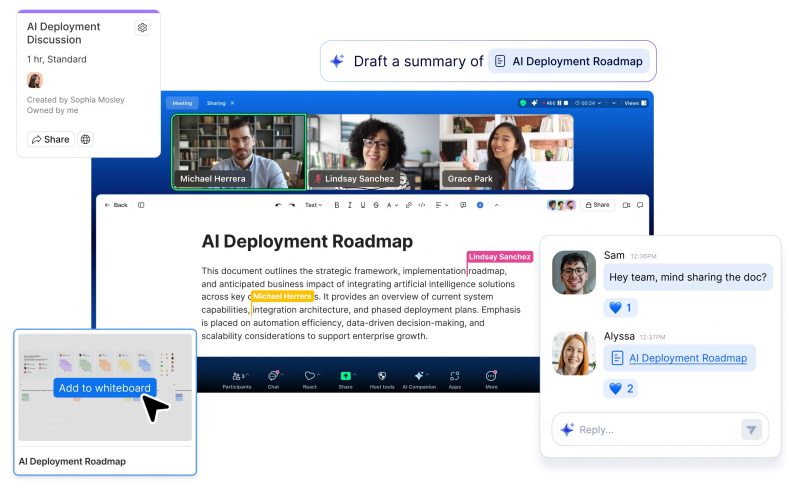Select Lindsay Sanchez's video tile
Screen dimensions: 800x483
coord(373,152)
